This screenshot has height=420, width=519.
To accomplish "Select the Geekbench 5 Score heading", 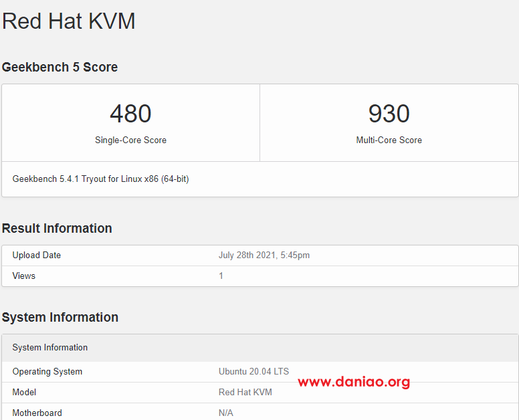I will pos(60,67).
